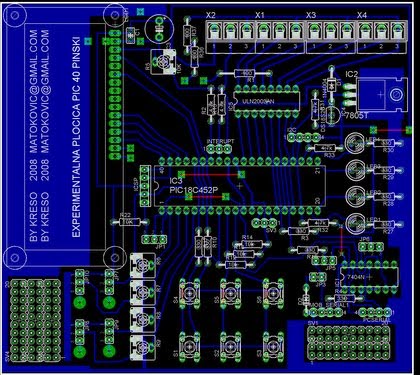Click the 7404N inverter chip
Viewport: 420px width, 375px height.
[x=369, y=276]
